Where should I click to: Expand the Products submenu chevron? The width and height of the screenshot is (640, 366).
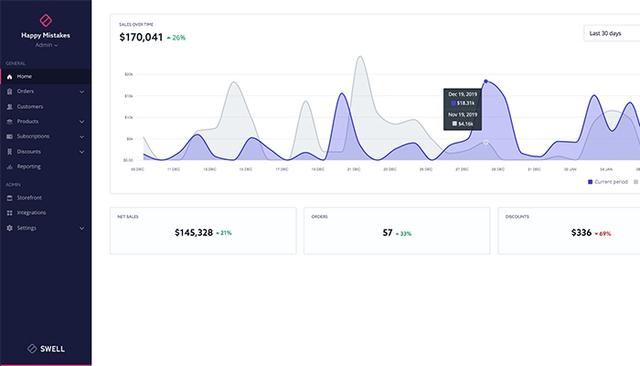82,122
